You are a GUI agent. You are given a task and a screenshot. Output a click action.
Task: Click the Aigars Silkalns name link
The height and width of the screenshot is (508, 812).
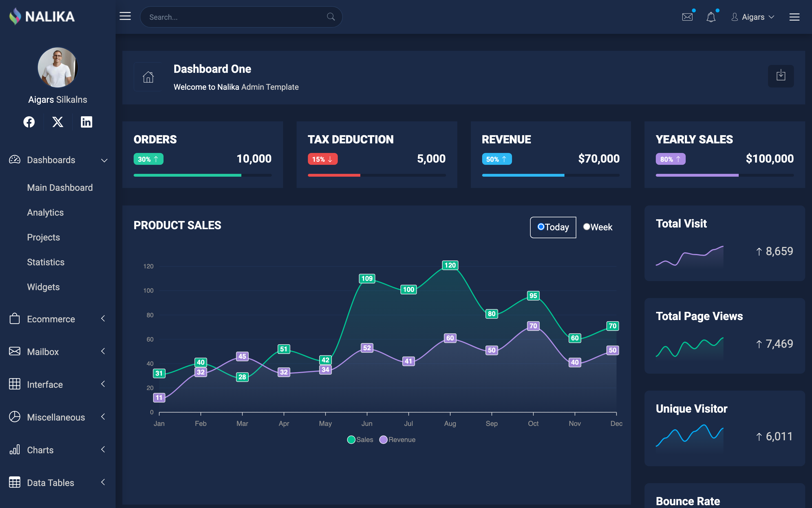coord(58,99)
